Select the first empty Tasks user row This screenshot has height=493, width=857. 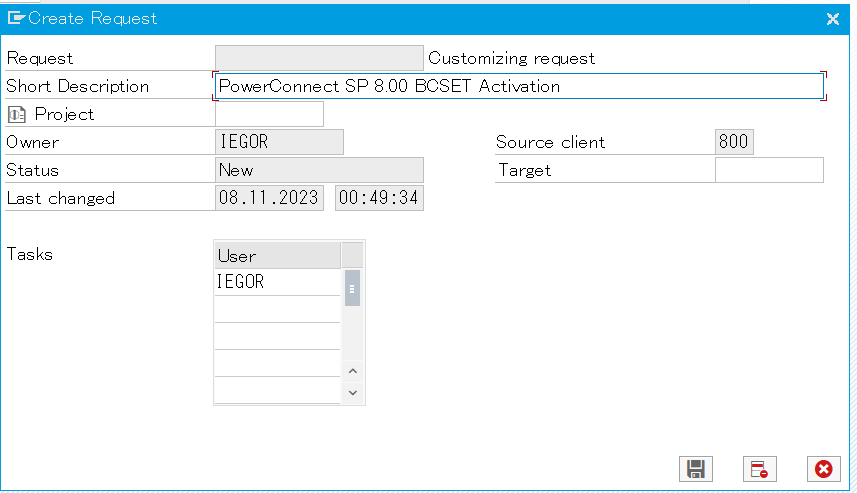(277, 309)
